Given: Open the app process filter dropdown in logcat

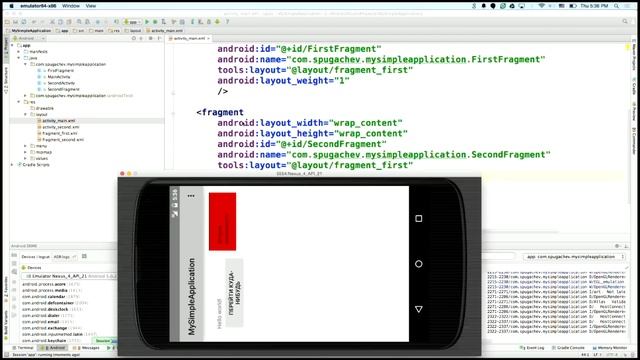Looking at the screenshot, I should [574, 257].
